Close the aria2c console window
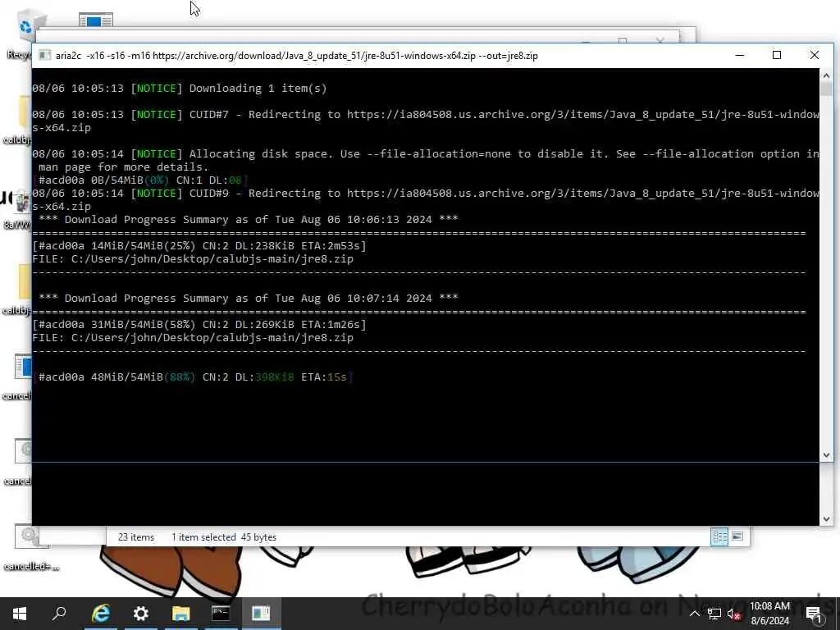 click(815, 55)
